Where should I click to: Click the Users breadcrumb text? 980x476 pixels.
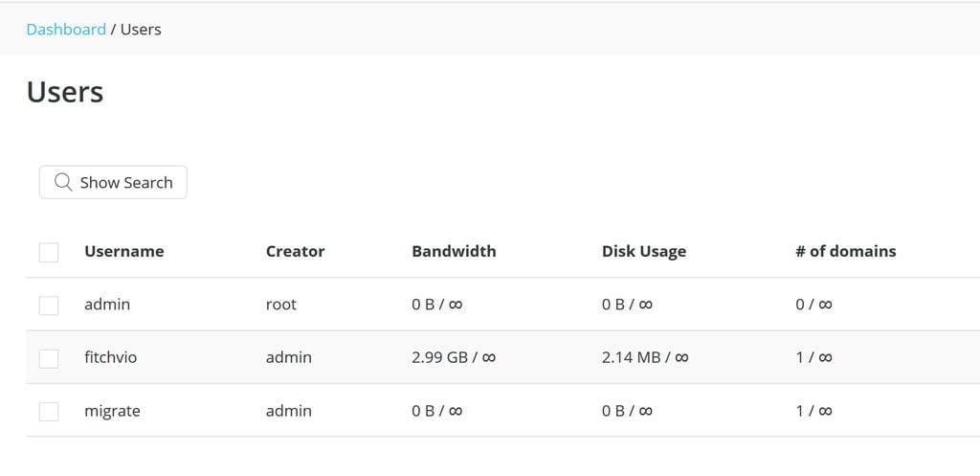pos(141,30)
